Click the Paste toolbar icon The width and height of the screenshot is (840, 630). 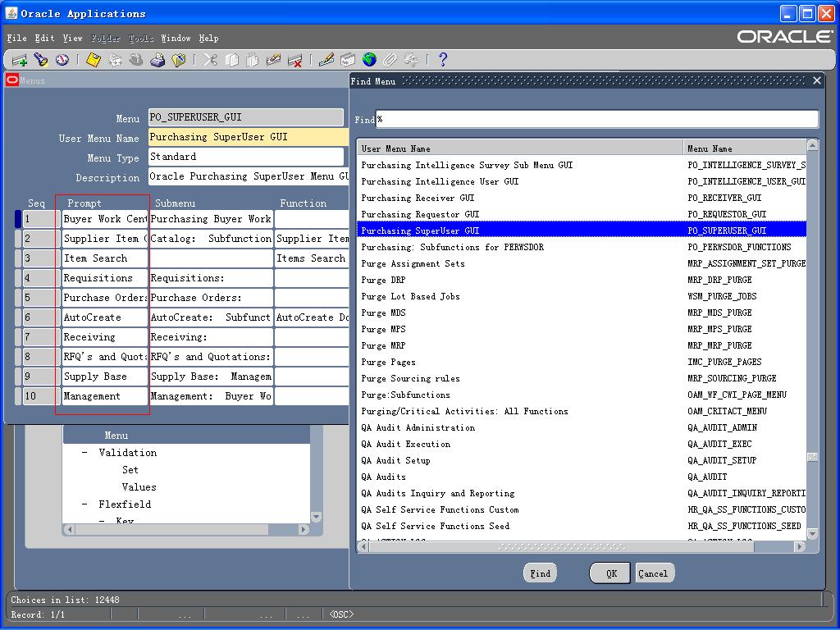coord(253,60)
